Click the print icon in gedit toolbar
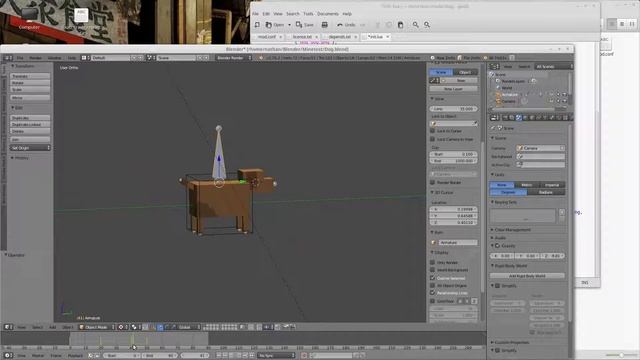640x360 pixels. 324,25
